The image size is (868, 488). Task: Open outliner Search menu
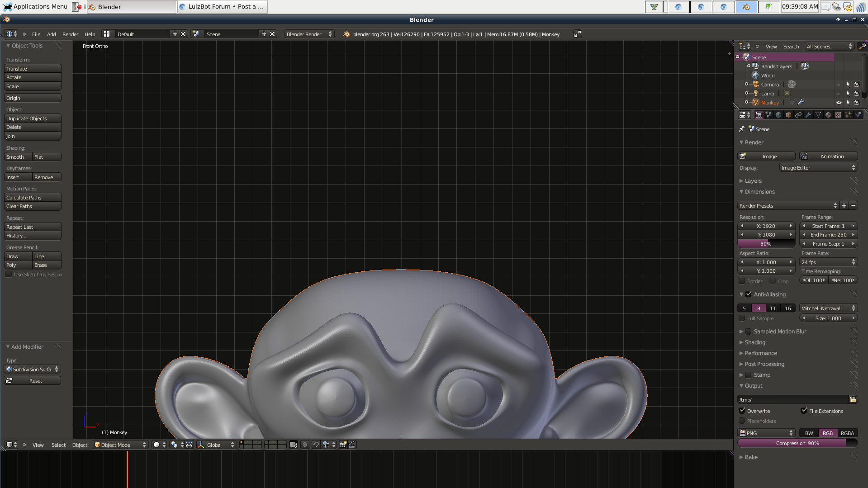[x=791, y=46]
